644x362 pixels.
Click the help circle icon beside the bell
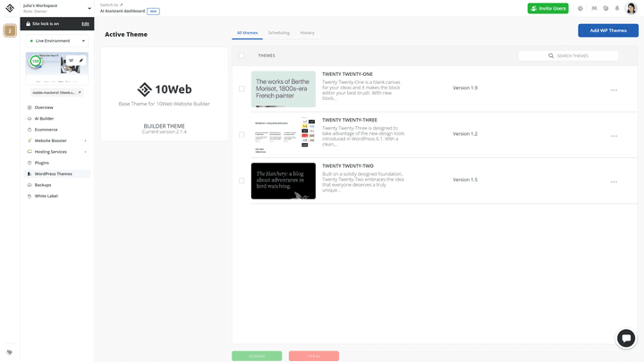coord(606,8)
